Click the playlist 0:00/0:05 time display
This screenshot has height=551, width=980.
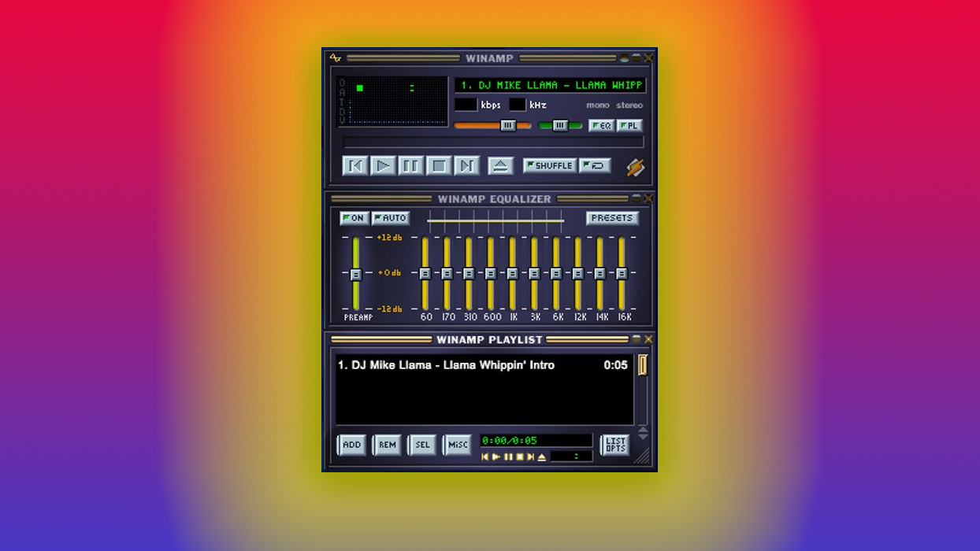coord(536,441)
